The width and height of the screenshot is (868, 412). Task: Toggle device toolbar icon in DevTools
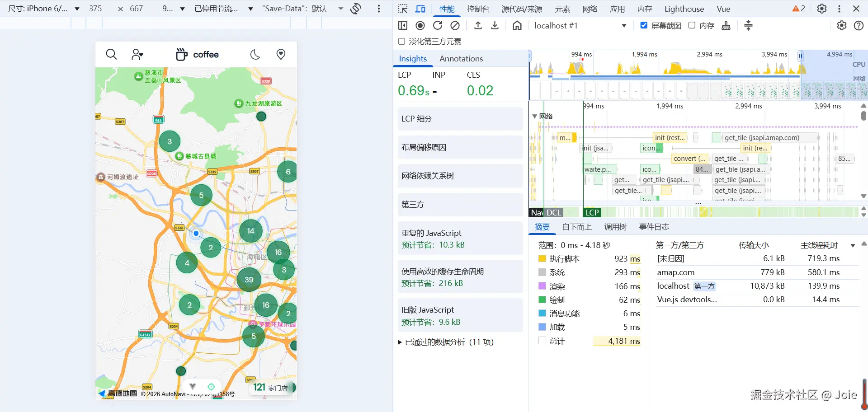pyautogui.click(x=420, y=9)
